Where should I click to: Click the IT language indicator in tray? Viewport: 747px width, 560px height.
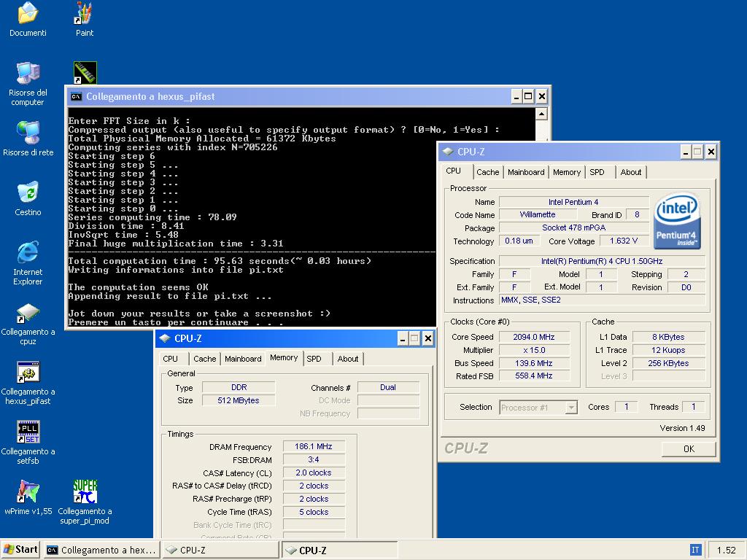click(x=695, y=550)
